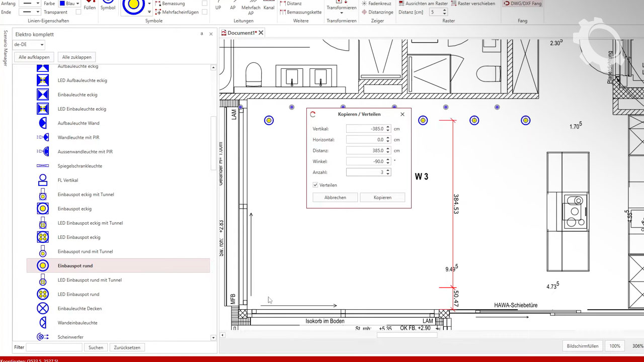Select the Einbauleuchte Decken symbol icon
This screenshot has width=644, height=362.
[x=43, y=308]
